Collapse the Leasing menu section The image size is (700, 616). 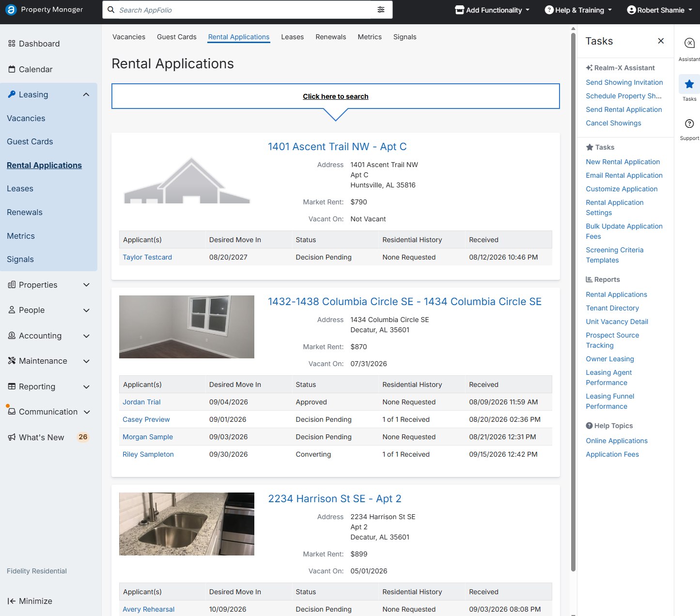pyautogui.click(x=86, y=94)
